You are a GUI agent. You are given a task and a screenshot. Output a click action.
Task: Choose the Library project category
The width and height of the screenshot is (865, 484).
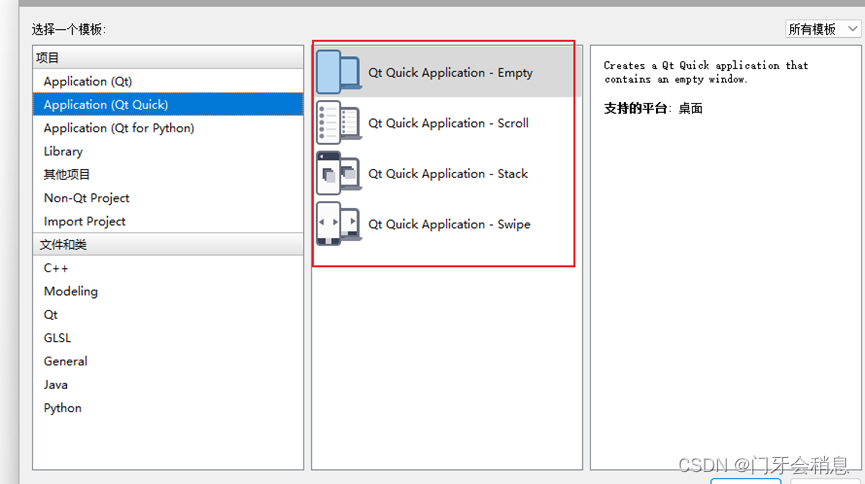click(168, 151)
